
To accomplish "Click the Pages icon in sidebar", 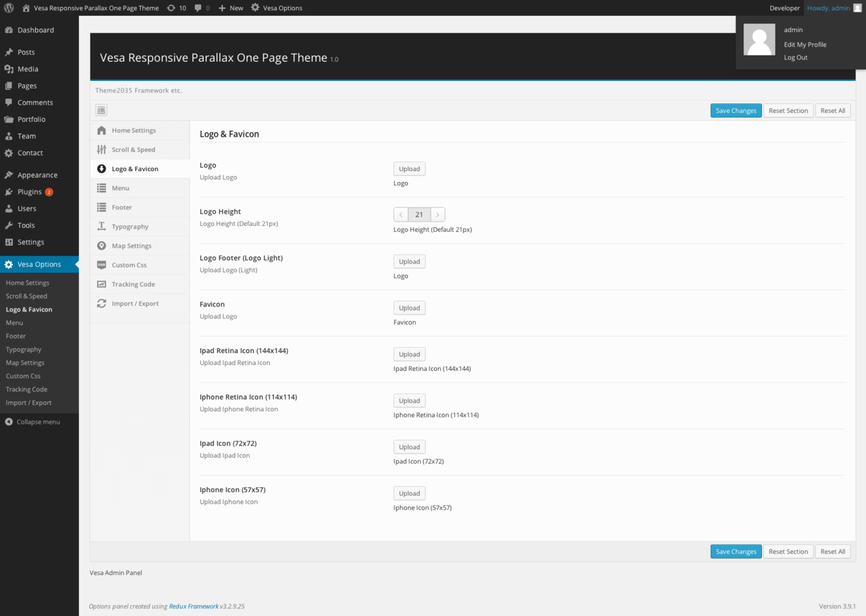I will pyautogui.click(x=9, y=86).
